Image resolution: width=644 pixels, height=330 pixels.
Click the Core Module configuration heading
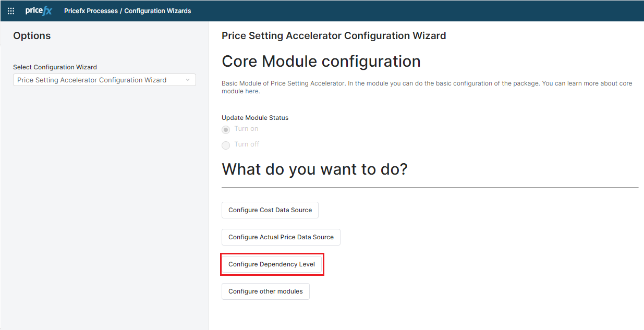(x=321, y=62)
